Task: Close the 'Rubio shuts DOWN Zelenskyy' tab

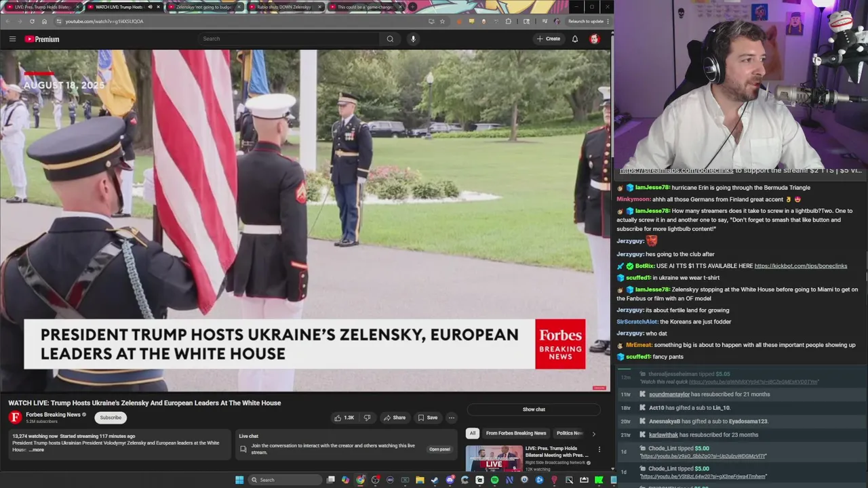Action: point(319,7)
